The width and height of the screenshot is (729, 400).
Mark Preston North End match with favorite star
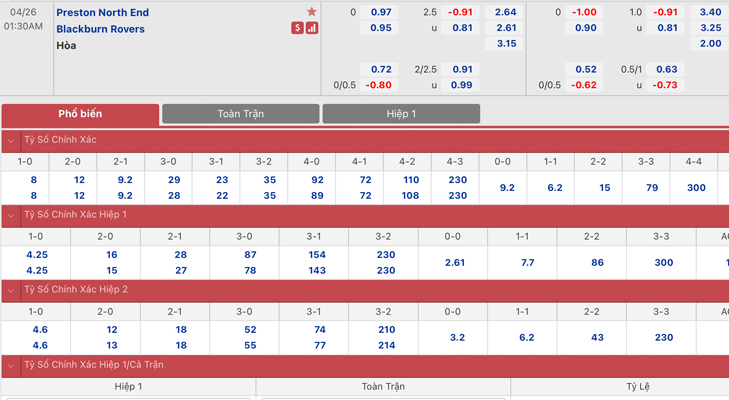point(311,12)
